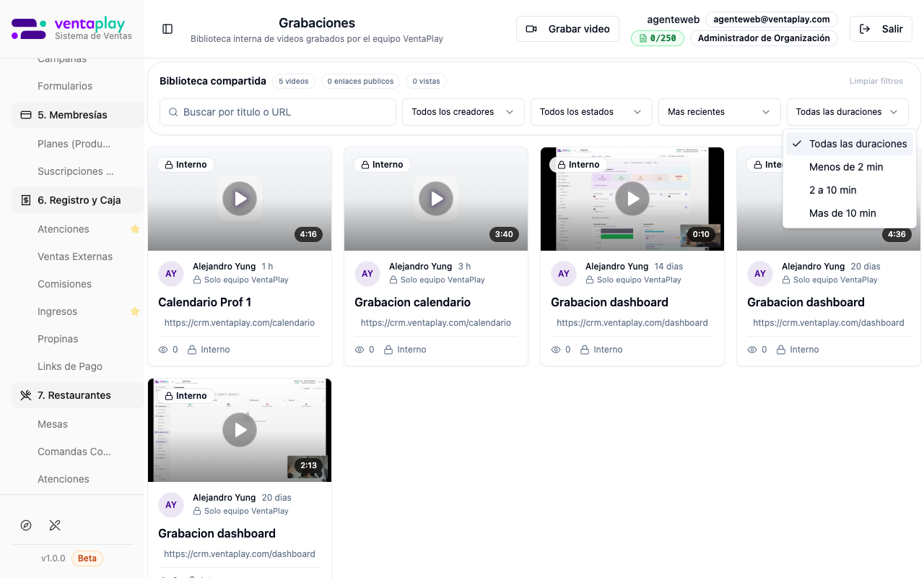
Task: Toggle the sidebar collapse icon
Action: point(167,29)
